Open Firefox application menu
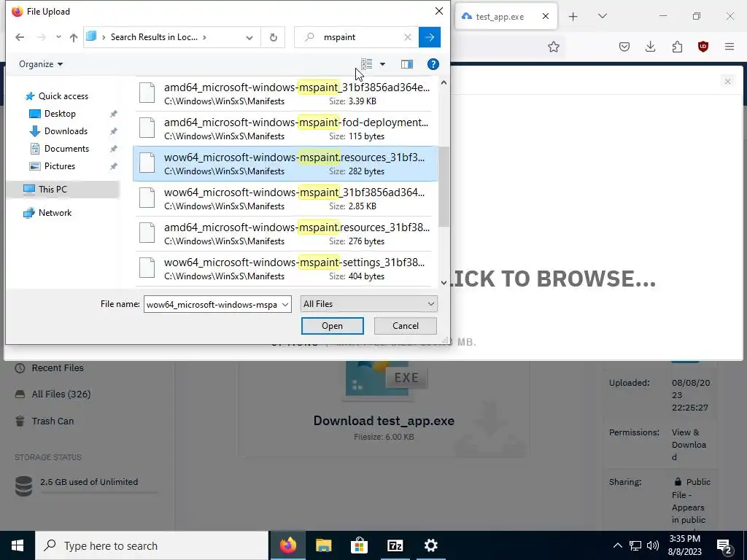Image resolution: width=747 pixels, height=560 pixels. pos(729,47)
